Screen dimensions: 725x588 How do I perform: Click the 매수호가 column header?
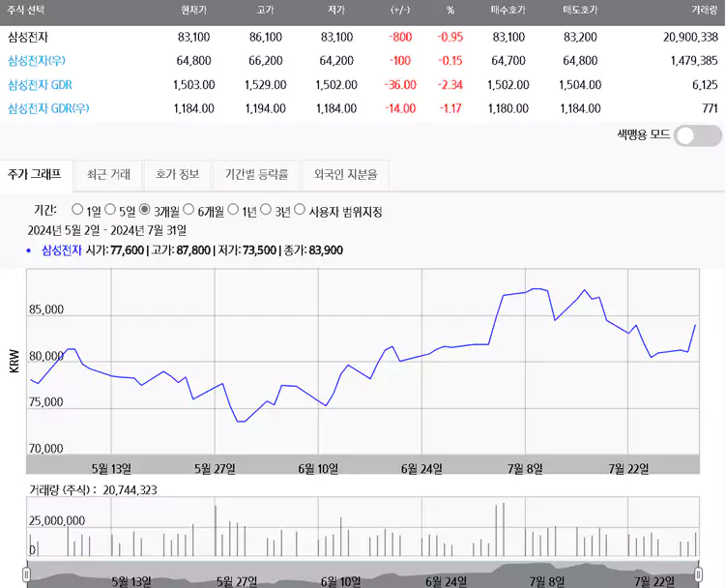(508, 11)
